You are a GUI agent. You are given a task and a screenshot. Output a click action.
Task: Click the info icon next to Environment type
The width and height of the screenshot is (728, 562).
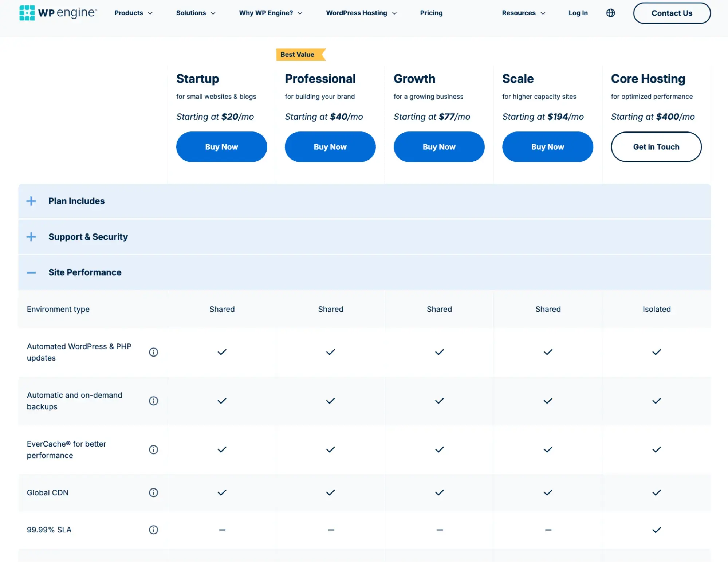[154, 309]
